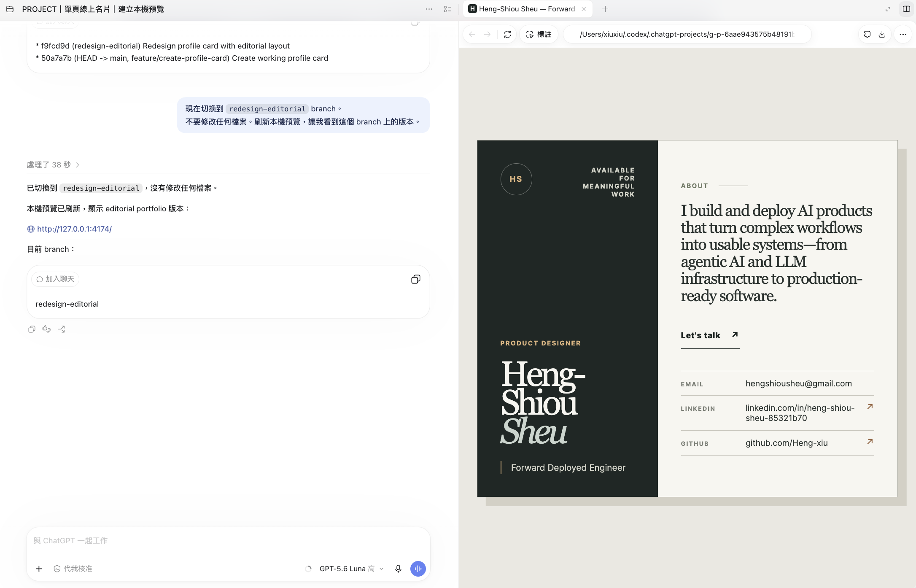Image resolution: width=916 pixels, height=588 pixels.
Task: Focus the preview address bar path
Action: 687,34
